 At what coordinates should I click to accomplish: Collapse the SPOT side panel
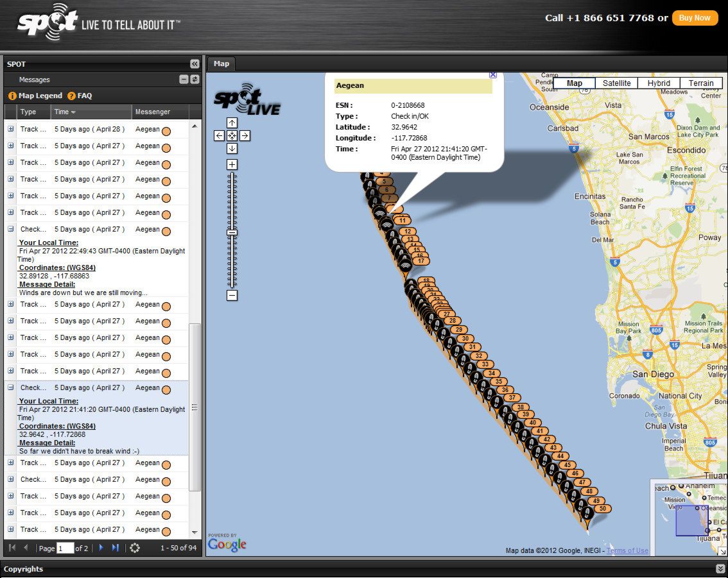(x=195, y=64)
